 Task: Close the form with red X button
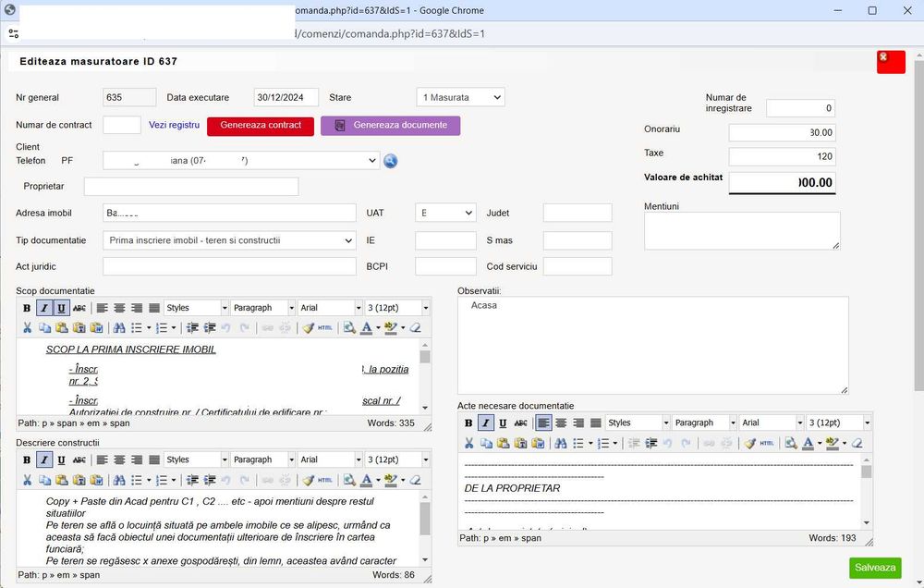point(891,62)
